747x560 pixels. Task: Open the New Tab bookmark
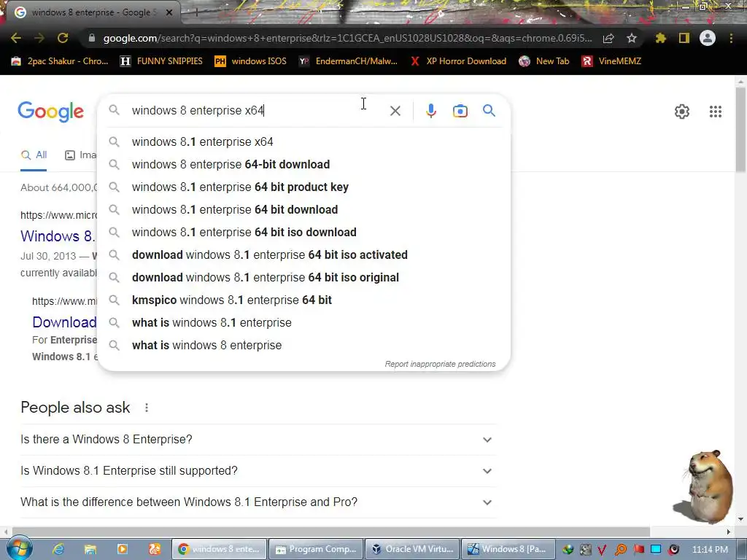(544, 61)
